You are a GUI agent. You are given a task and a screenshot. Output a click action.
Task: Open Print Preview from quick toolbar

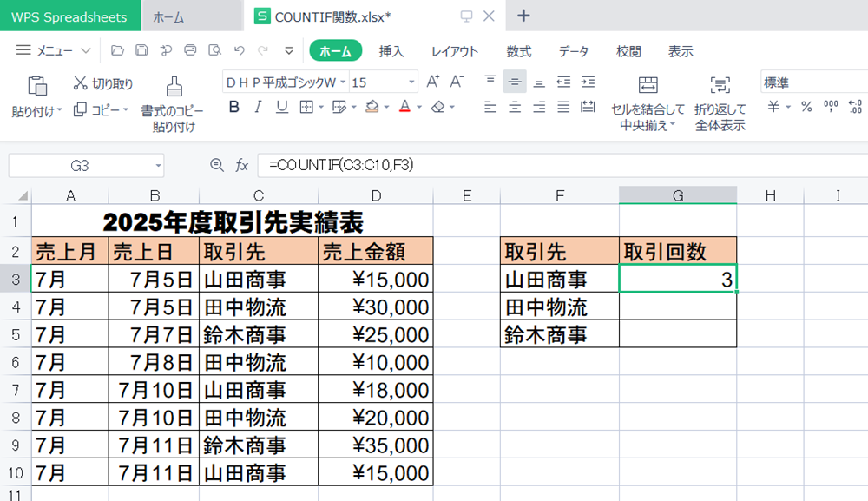(214, 51)
